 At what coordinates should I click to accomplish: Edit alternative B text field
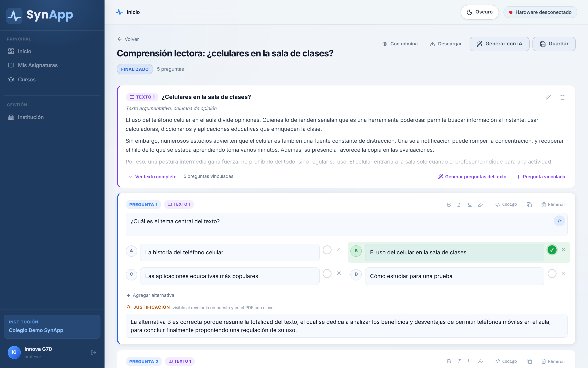[454, 252]
